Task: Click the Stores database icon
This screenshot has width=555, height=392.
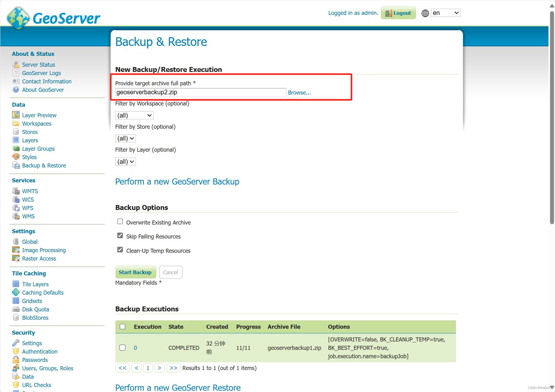Action: (x=16, y=132)
